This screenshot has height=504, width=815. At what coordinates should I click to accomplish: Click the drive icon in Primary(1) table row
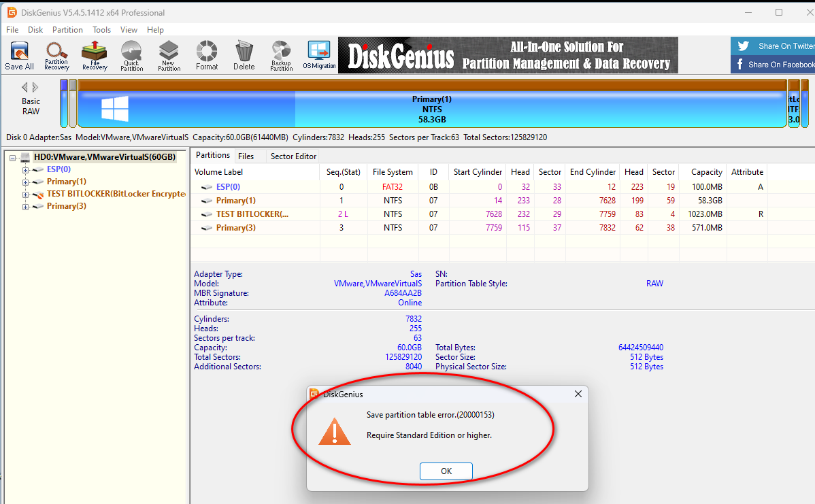[207, 201]
